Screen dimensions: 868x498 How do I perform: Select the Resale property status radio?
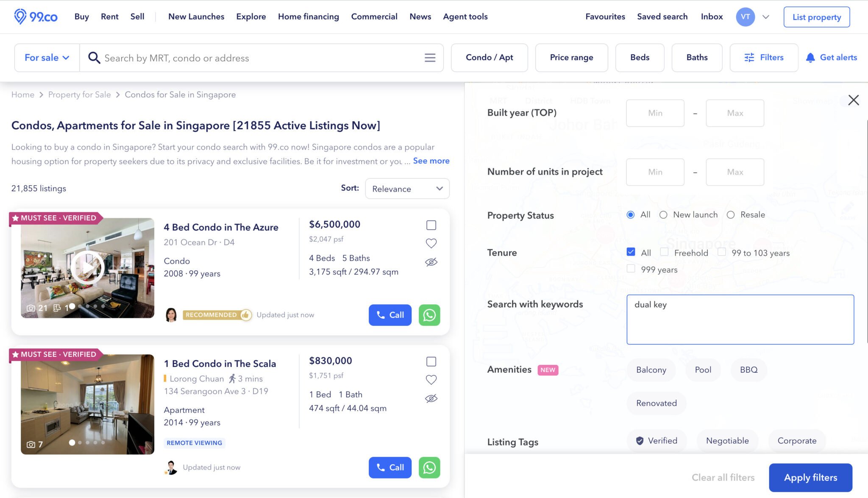coord(731,215)
